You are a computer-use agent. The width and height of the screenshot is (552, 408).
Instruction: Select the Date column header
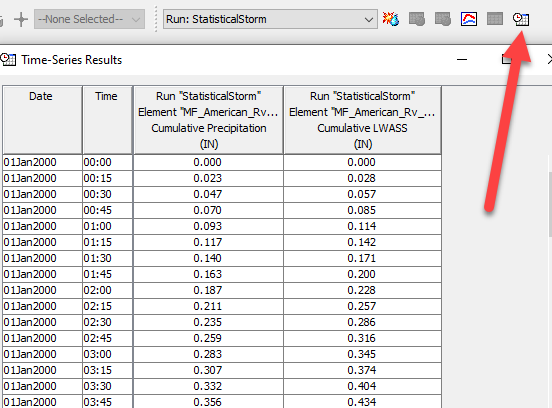pyautogui.click(x=42, y=120)
